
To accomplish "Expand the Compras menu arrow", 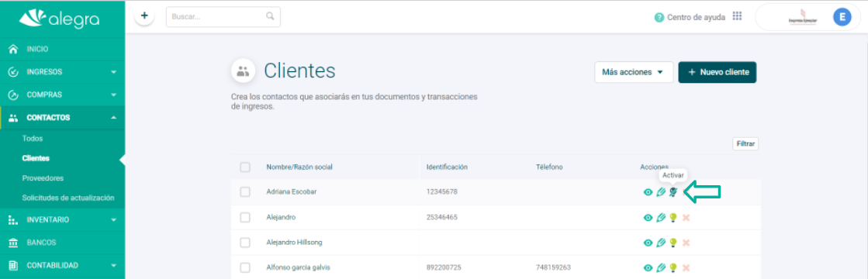I will [113, 95].
